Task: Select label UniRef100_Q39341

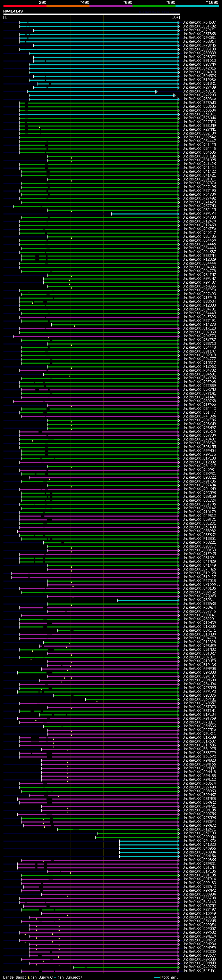Action: (199, 600)
